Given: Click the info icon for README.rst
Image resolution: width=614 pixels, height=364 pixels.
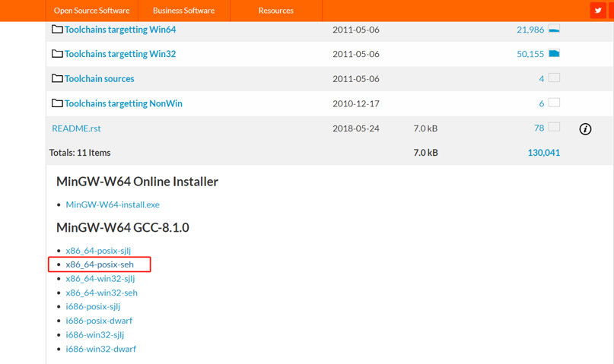Looking at the screenshot, I should [585, 129].
